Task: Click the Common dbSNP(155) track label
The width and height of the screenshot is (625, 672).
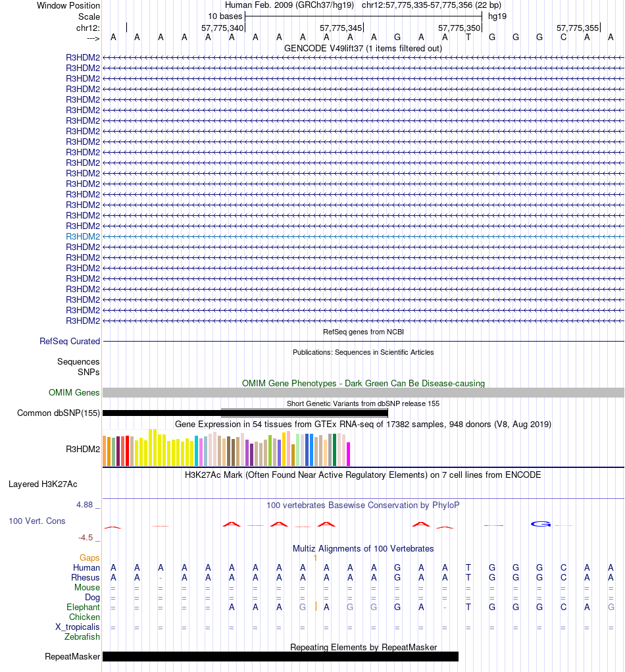Action: (59, 413)
